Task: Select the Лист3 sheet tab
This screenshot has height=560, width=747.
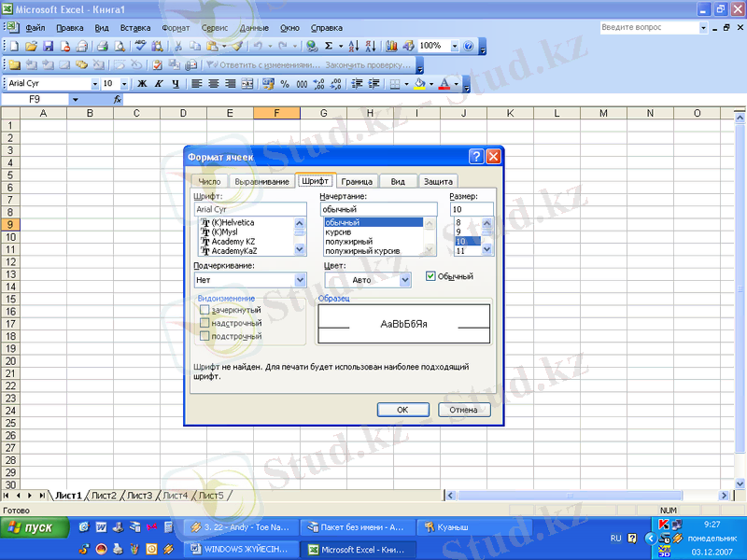Action: coord(139,496)
